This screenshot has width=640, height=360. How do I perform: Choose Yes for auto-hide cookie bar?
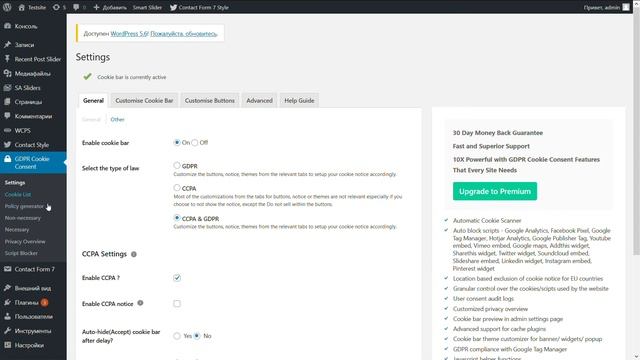(x=177, y=336)
